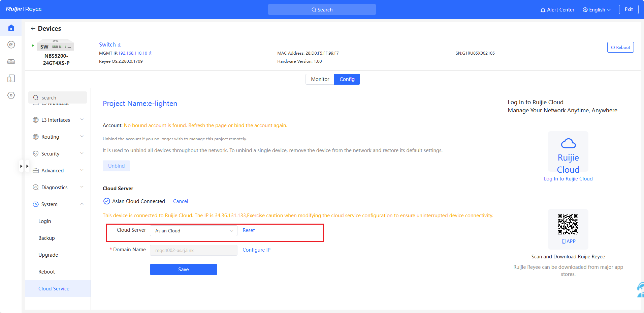Click the Project Name:e-lighten heading
The image size is (644, 313).
tap(140, 104)
